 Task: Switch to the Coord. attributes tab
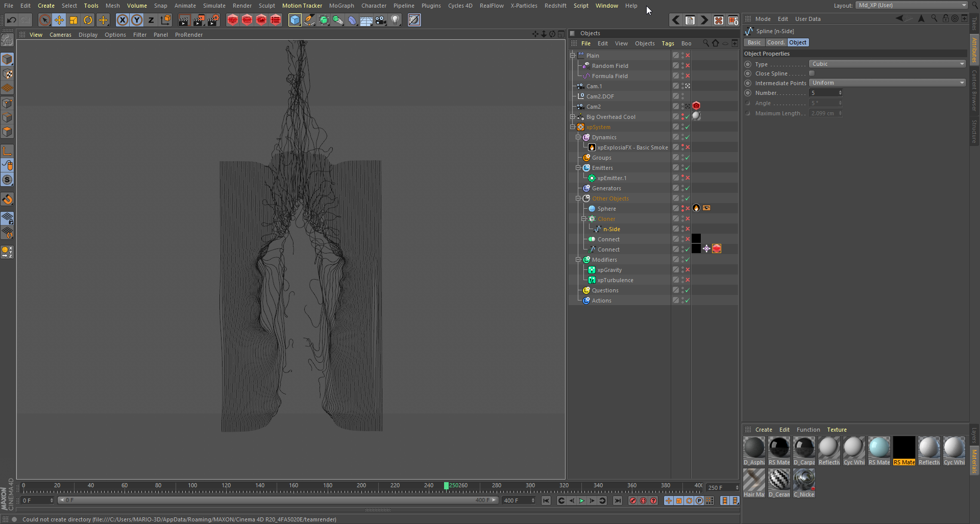[776, 42]
